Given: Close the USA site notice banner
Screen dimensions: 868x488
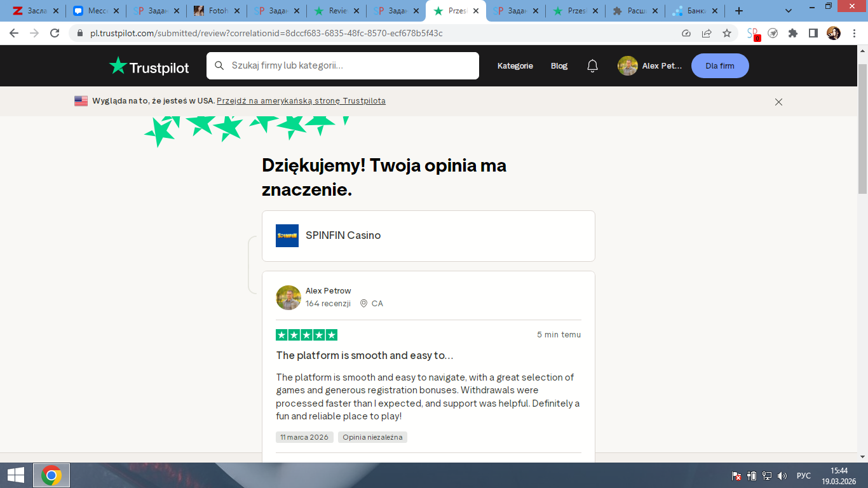Looking at the screenshot, I should 778,102.
